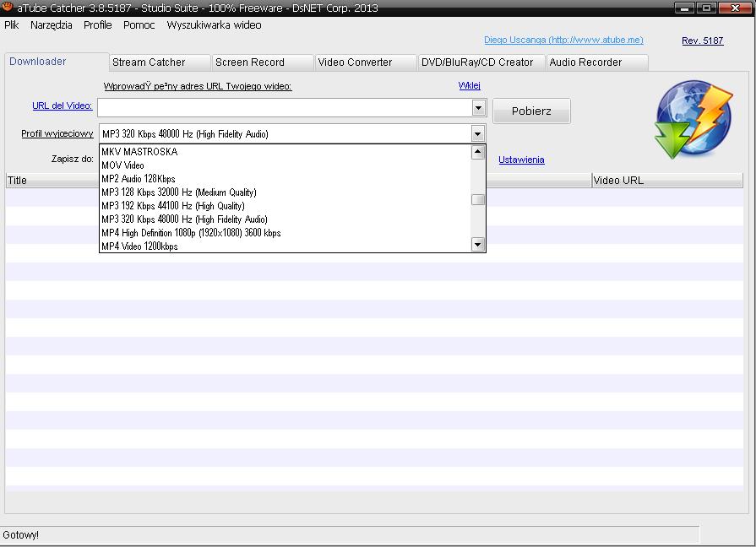Select MP3 128 Kbps Medium Quality profile

pyautogui.click(x=285, y=192)
